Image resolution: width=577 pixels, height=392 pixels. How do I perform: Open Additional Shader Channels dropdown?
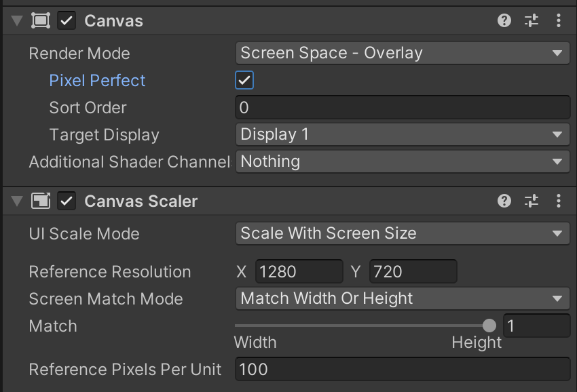[x=402, y=161]
